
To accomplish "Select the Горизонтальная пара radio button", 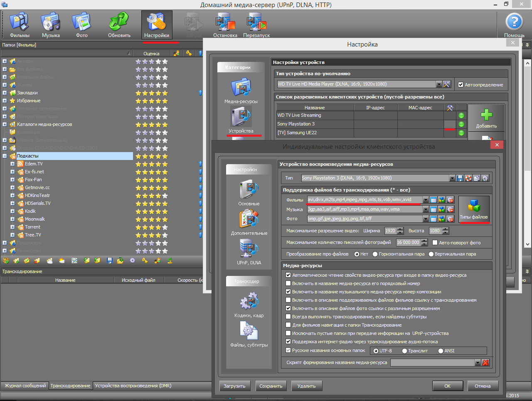I will coord(375,254).
